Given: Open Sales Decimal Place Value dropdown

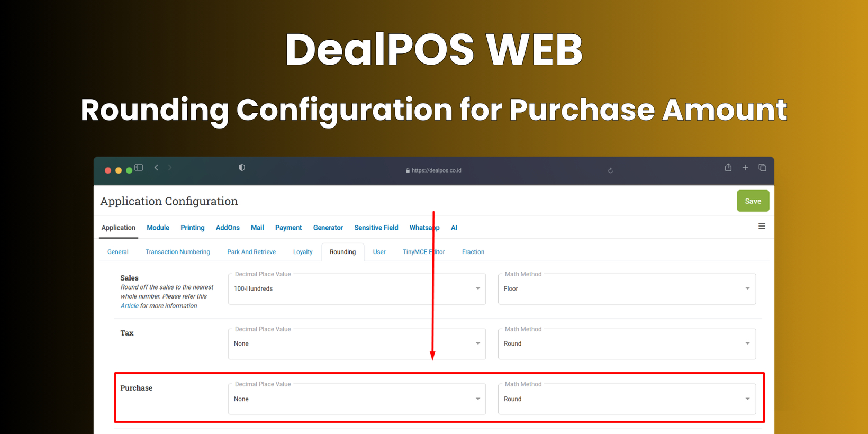Looking at the screenshot, I should (357, 289).
